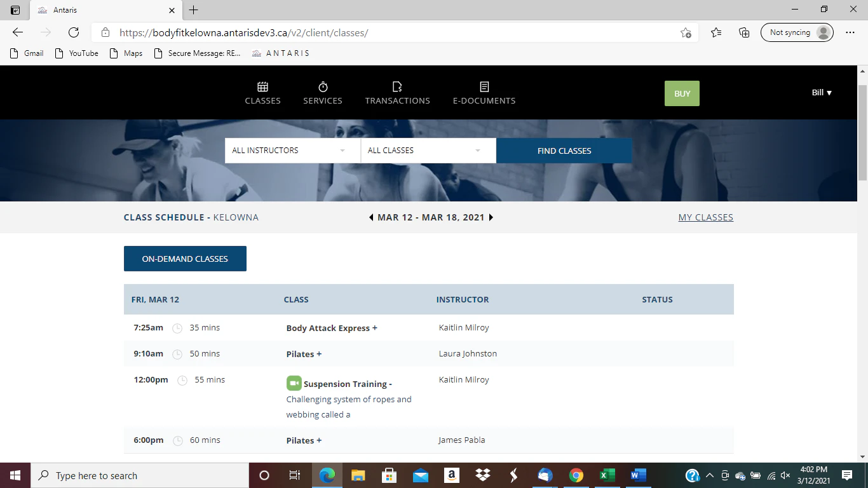Open a new browser tab

(194, 10)
